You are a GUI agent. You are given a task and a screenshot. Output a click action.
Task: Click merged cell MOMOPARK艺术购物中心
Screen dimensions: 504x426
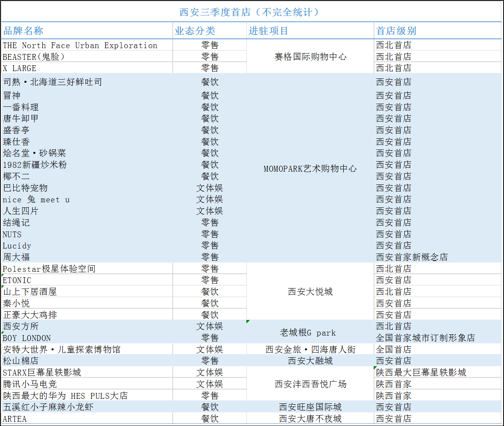(310, 169)
